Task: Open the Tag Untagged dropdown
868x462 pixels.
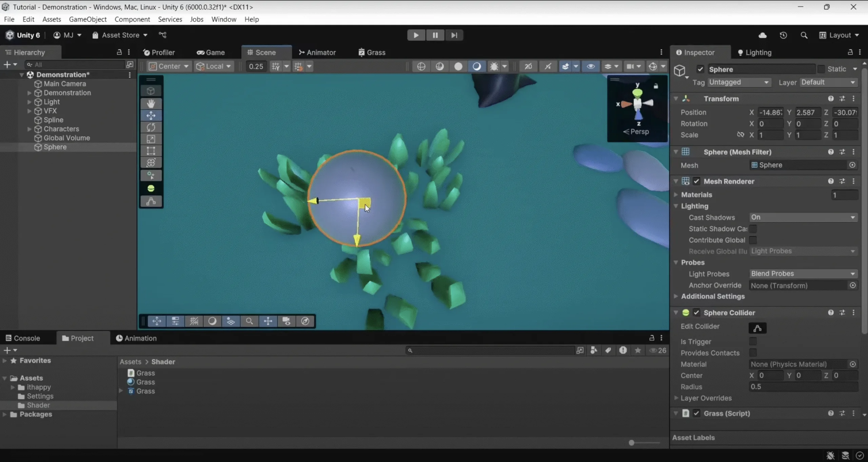Action: [739, 82]
